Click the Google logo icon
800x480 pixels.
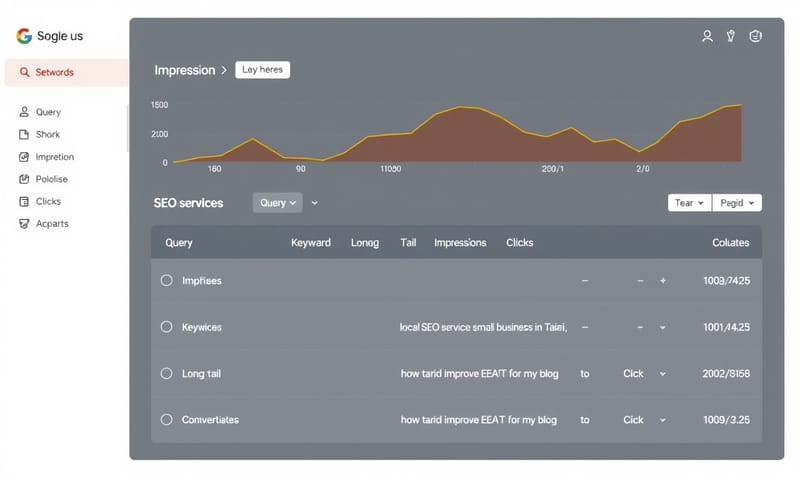coord(24,36)
